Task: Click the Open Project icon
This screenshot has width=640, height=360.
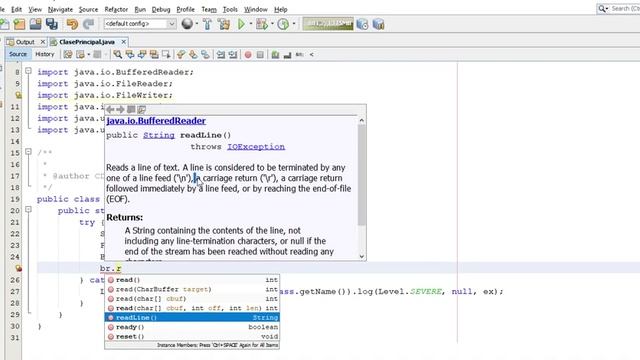Action: pyautogui.click(x=36, y=24)
